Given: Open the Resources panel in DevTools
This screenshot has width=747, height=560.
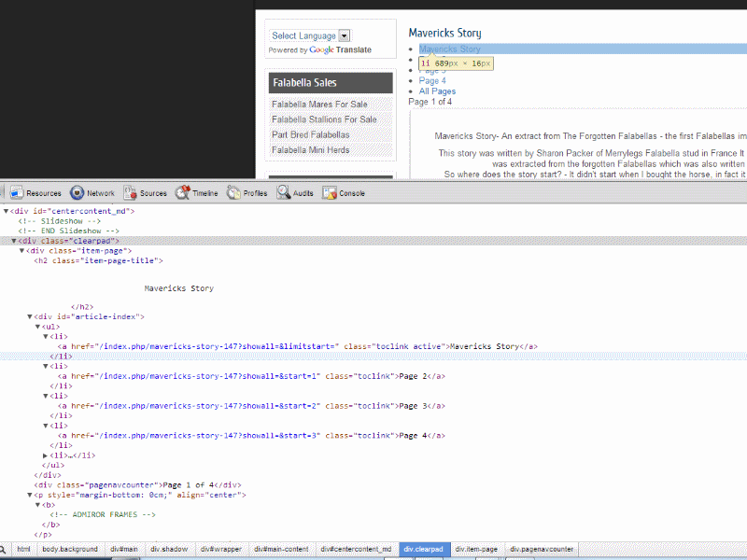Looking at the screenshot, I should (x=35, y=193).
